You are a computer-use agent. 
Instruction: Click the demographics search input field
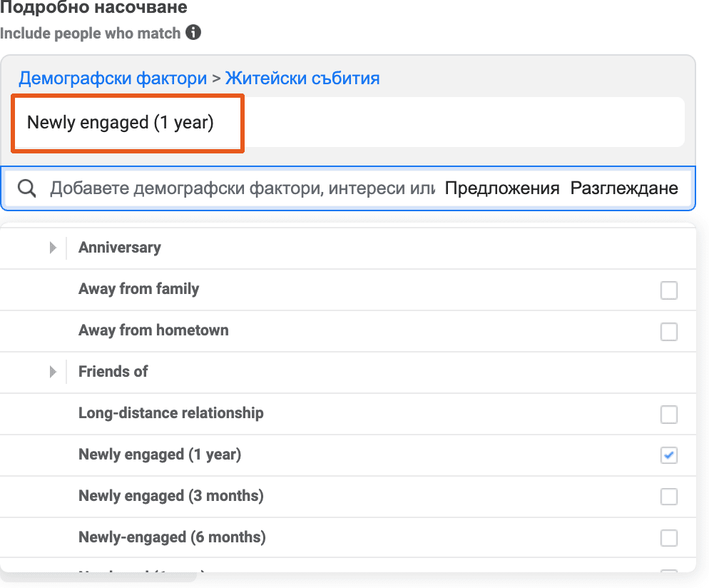click(x=235, y=188)
